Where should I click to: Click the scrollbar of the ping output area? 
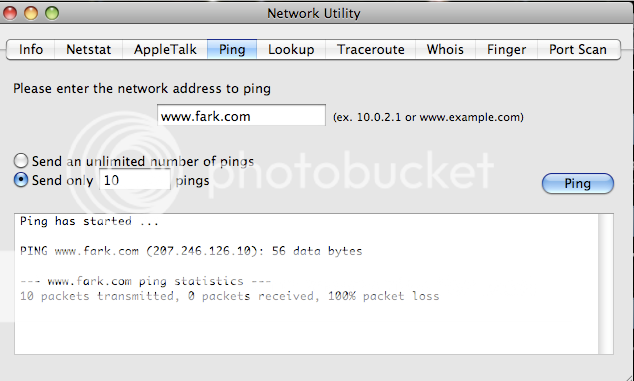[x=606, y=284]
